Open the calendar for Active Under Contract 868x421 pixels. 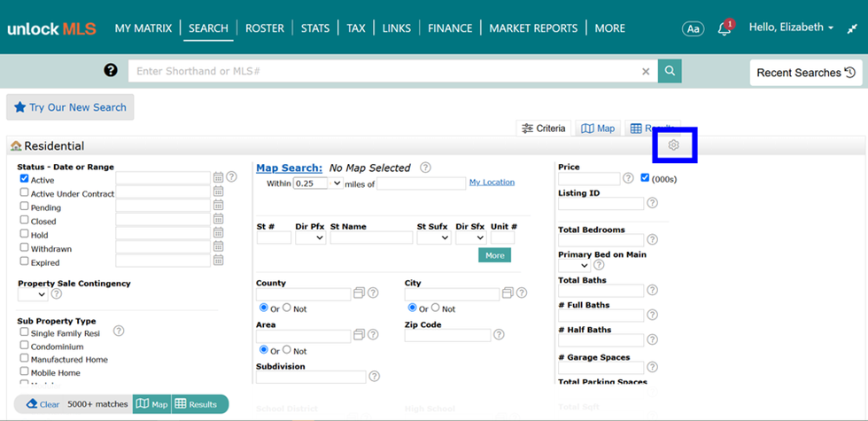tap(219, 191)
